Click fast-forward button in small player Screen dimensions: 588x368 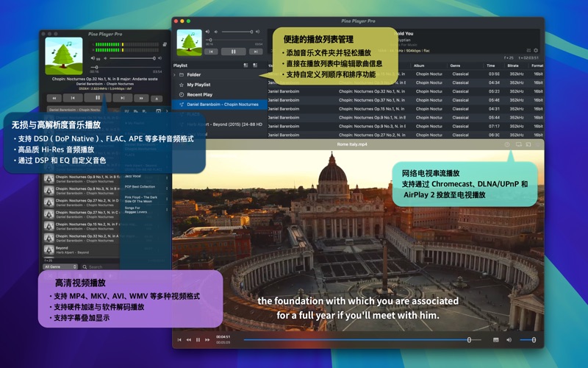click(x=141, y=99)
